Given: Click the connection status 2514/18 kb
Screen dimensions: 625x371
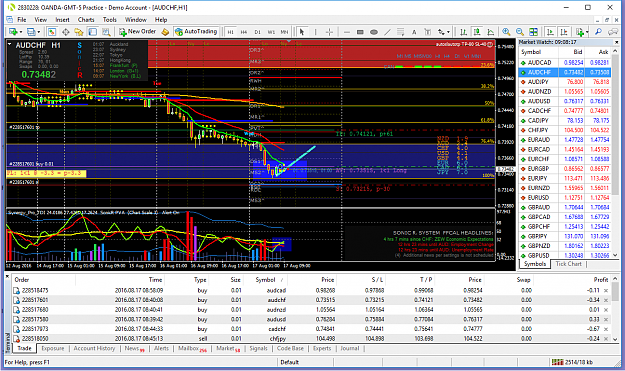Looking at the screenshot, I should [x=572, y=362].
